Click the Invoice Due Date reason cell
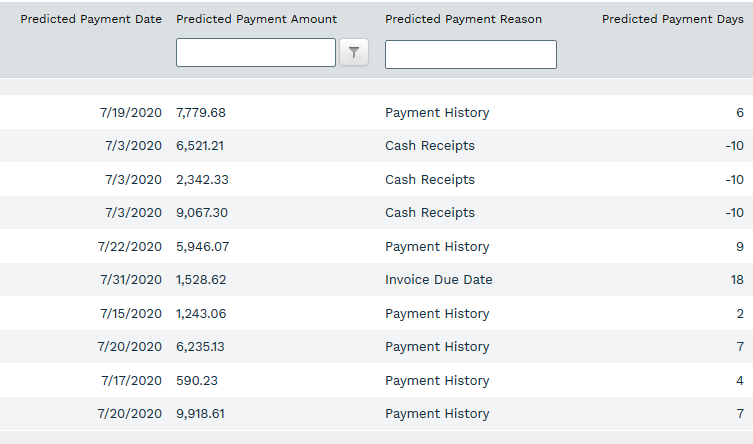This screenshot has width=753, height=444. [x=438, y=280]
